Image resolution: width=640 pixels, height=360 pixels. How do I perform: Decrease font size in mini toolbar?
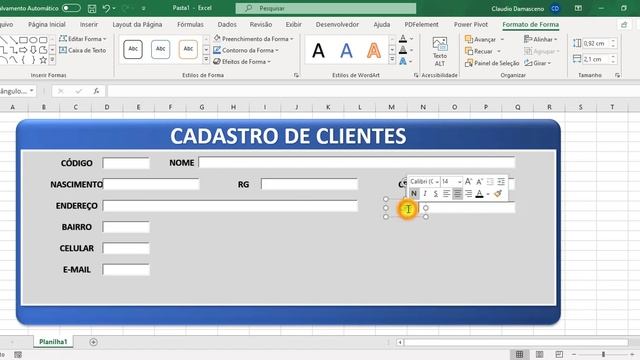(479, 182)
